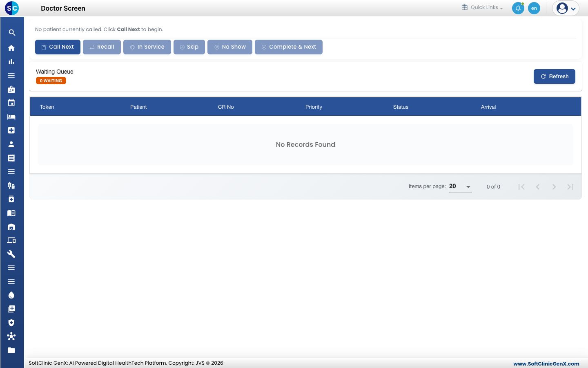Go to the home icon in sidebar
The height and width of the screenshot is (368, 588).
11,48
